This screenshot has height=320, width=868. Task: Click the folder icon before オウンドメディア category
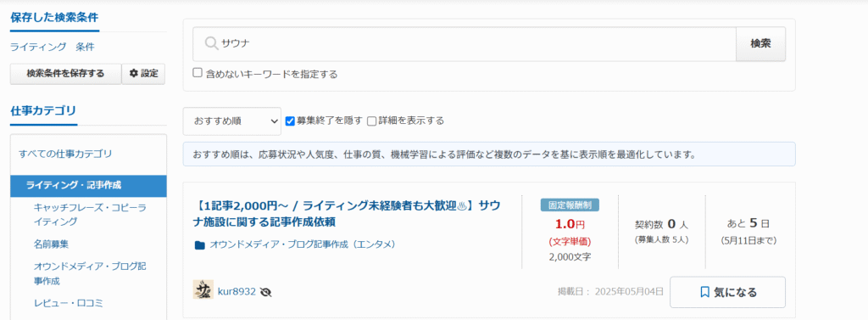(200, 244)
